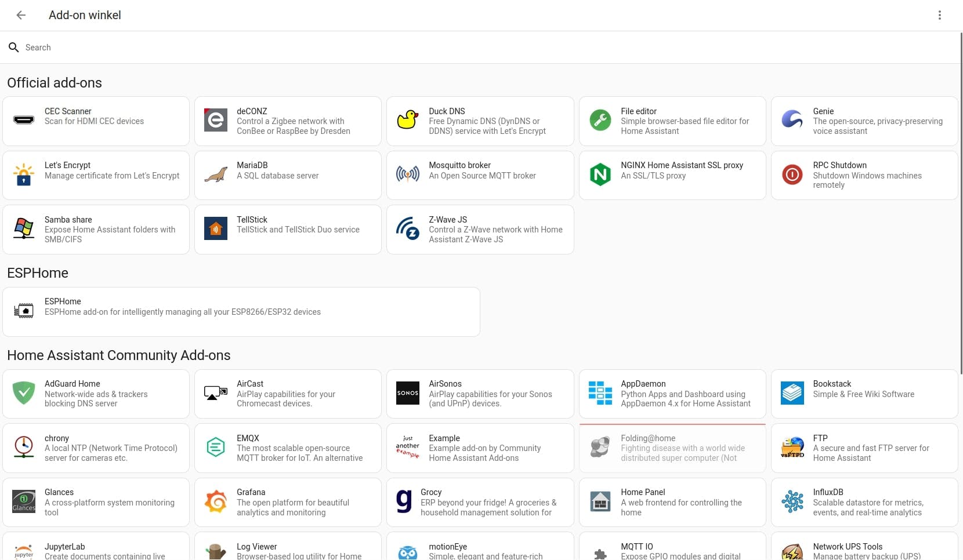Click the AdGuard Home shield icon
Image resolution: width=963 pixels, height=560 pixels.
24,393
